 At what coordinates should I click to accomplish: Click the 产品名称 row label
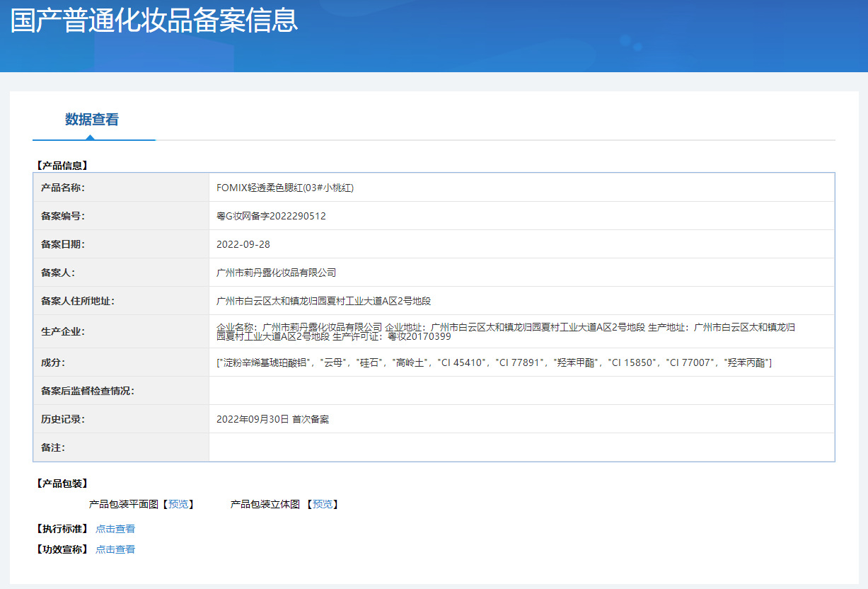coord(63,188)
